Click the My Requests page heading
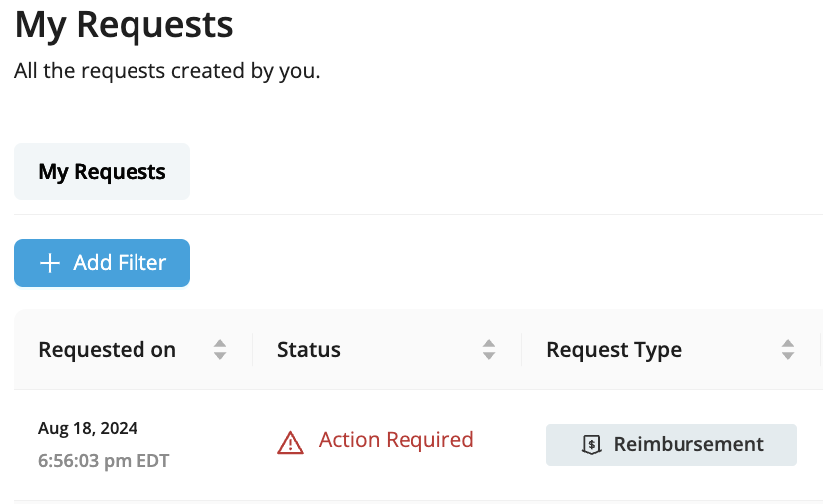Viewport: 823px width, 504px height. pyautogui.click(x=124, y=25)
